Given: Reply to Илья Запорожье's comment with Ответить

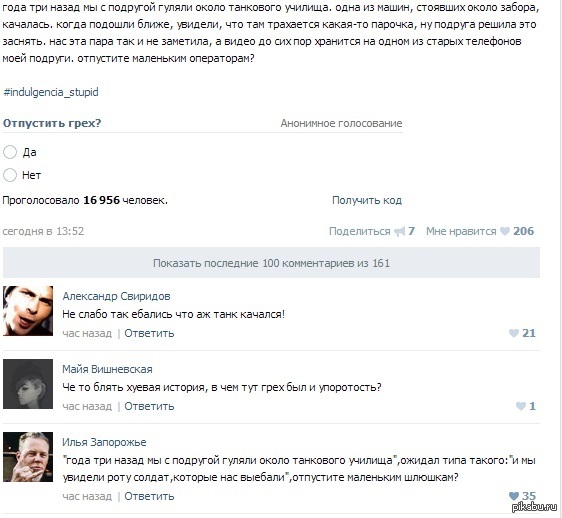Looking at the screenshot, I should click(149, 496).
